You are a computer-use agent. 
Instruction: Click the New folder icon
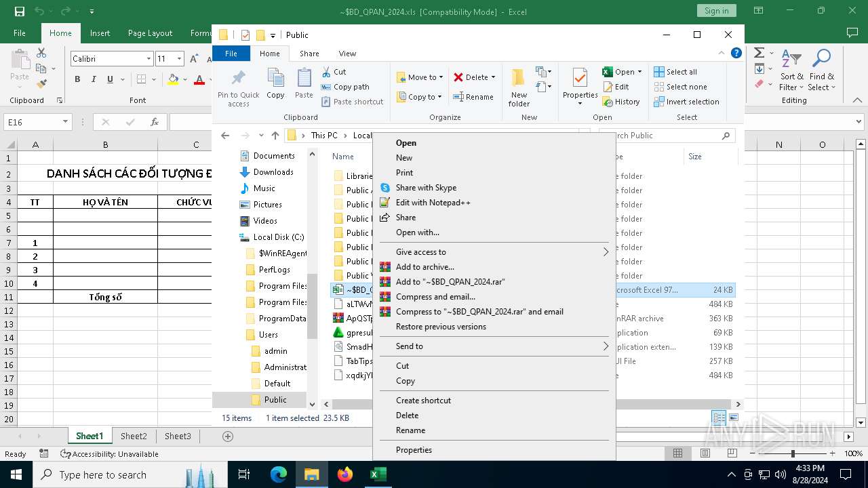click(519, 78)
